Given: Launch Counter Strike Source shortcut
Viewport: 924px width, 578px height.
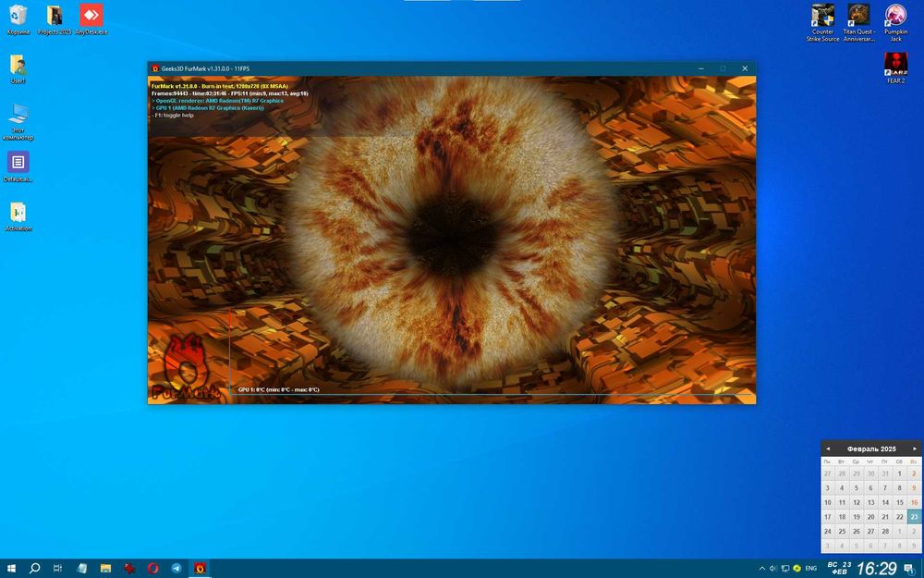Looking at the screenshot, I should coord(822,23).
